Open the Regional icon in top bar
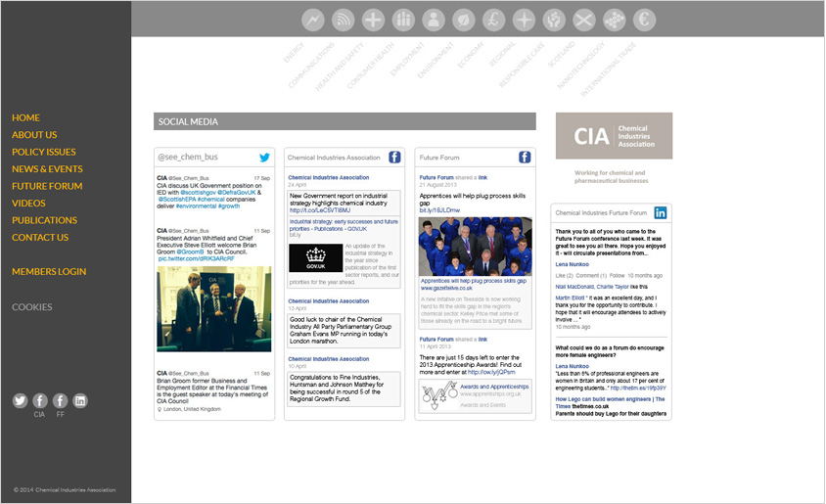The height and width of the screenshot is (504, 826). 524,21
